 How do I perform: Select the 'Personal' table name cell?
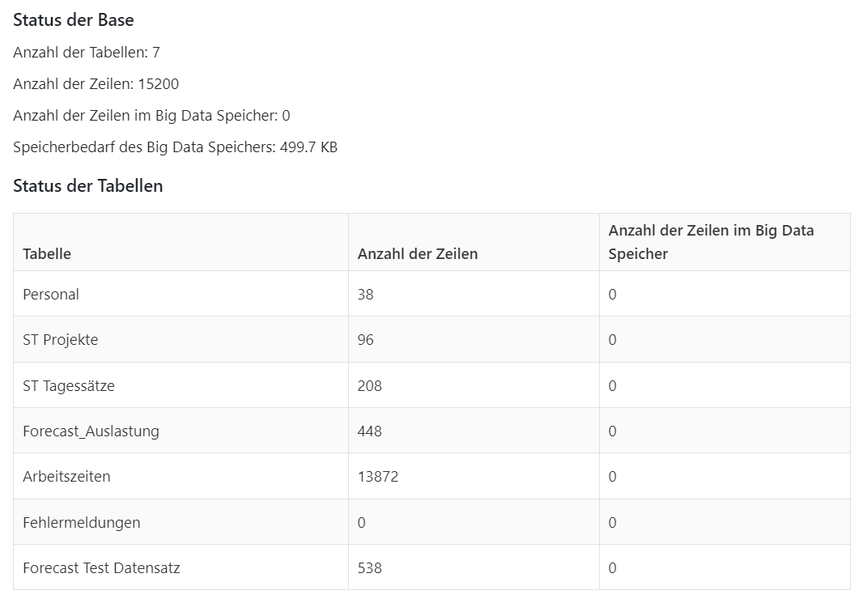[x=51, y=295]
